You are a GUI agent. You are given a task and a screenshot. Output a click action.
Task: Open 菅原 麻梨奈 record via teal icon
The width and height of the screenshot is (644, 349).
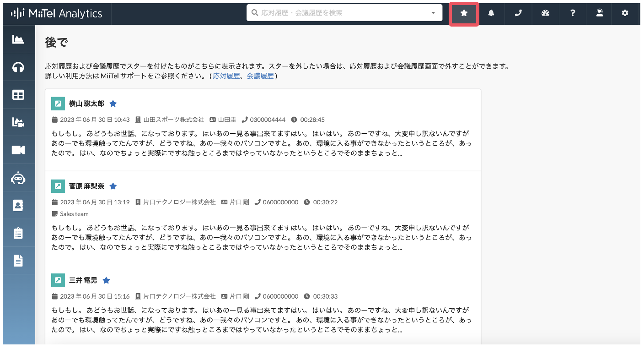tap(58, 186)
